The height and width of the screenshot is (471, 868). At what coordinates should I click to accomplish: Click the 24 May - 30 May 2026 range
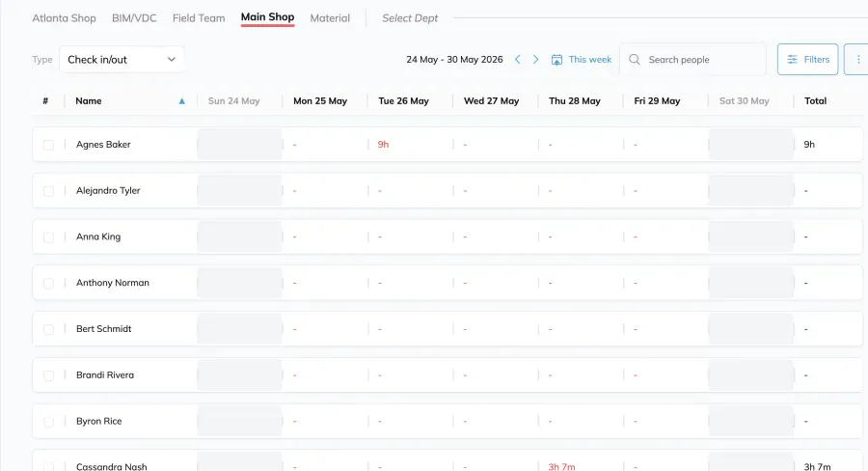[454, 59]
